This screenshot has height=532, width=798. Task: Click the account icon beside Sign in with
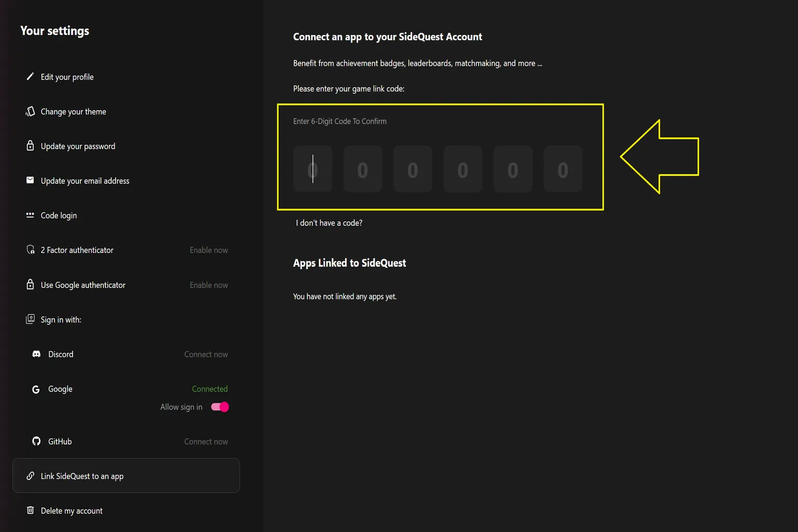point(30,319)
